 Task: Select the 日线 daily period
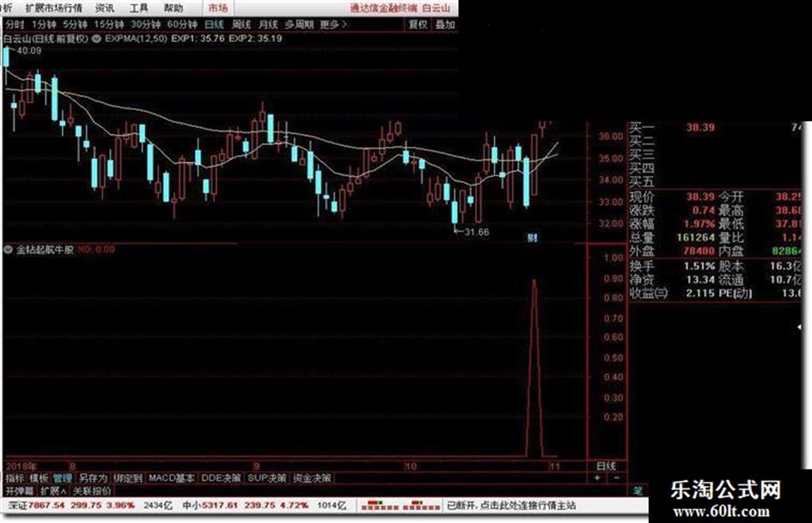(214, 24)
